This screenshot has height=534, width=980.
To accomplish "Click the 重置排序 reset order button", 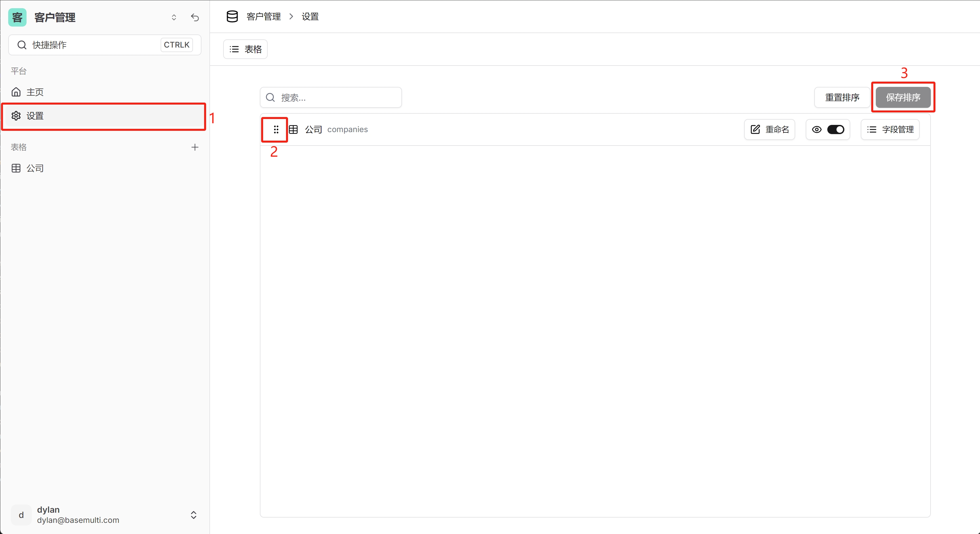I will [x=841, y=97].
